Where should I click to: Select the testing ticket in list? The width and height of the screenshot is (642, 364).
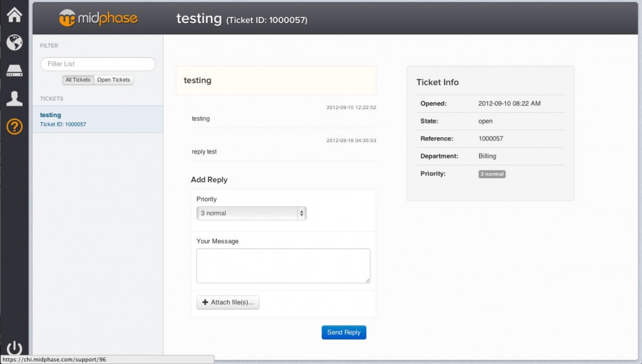[51, 115]
